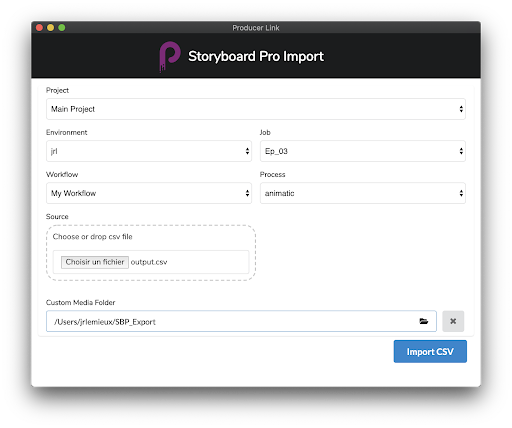Open the Project dropdown showing Main Project
This screenshot has height=428, width=512.
[256, 109]
